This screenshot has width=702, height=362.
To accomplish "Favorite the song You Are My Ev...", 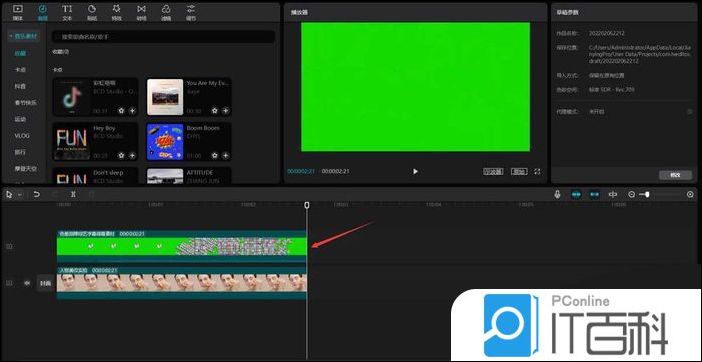I will coord(214,111).
